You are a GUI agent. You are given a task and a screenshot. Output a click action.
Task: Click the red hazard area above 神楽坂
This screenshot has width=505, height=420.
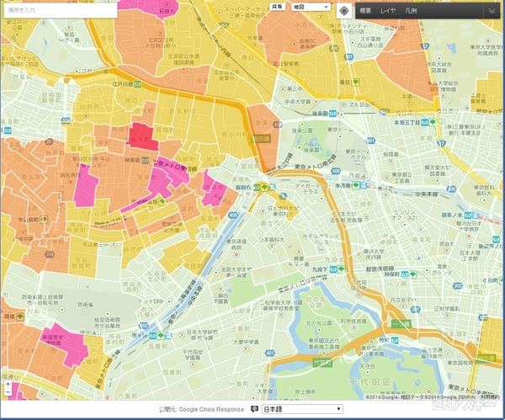click(x=142, y=137)
